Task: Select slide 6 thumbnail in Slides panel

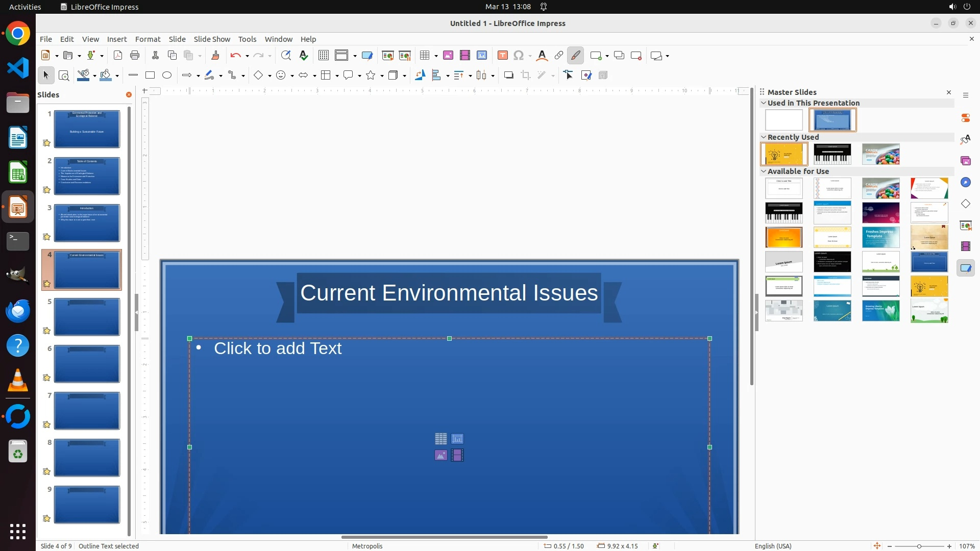Action: 87,364
